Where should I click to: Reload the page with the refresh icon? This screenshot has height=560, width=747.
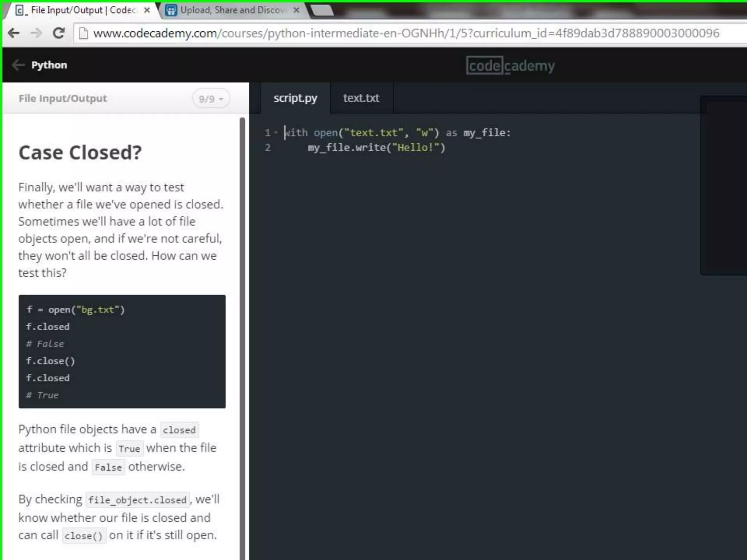(x=58, y=33)
